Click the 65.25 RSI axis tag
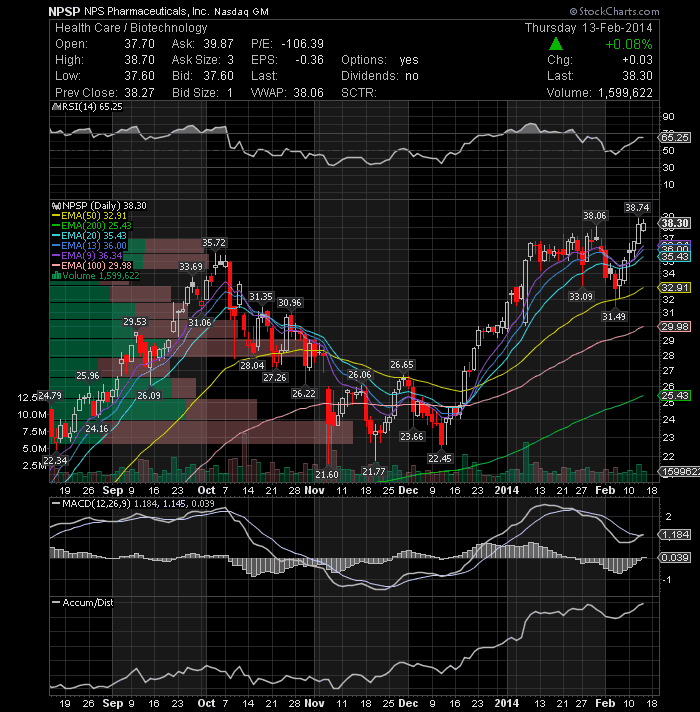700x712 pixels. coord(675,138)
